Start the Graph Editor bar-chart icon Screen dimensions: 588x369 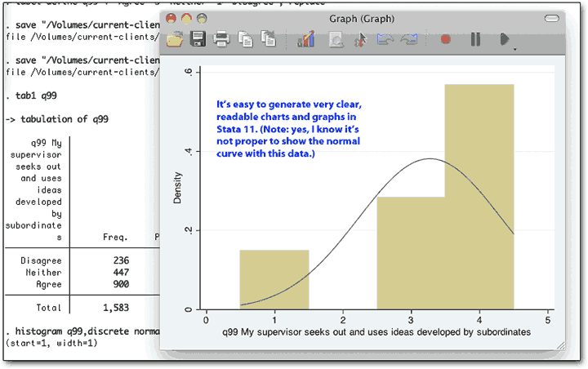(x=305, y=39)
